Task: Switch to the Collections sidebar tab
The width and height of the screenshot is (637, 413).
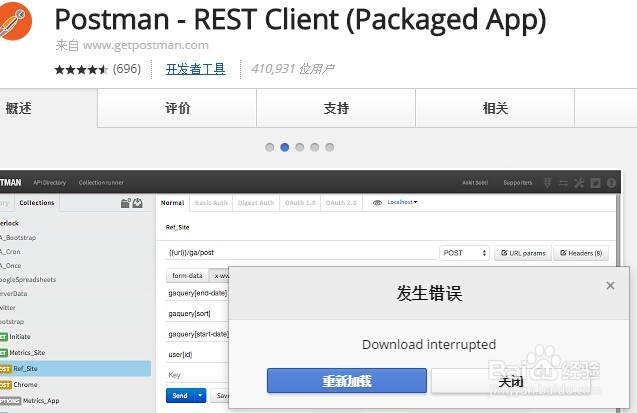Action: (x=37, y=203)
